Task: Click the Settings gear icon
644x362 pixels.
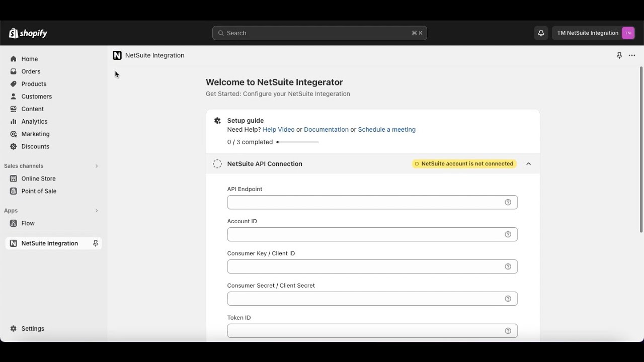Action: [x=14, y=329]
